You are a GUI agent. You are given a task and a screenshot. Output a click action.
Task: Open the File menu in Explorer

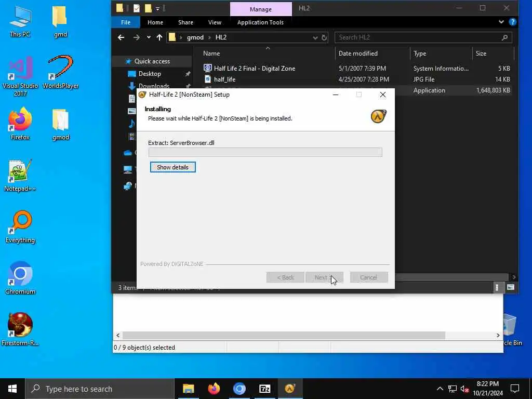coord(126,22)
